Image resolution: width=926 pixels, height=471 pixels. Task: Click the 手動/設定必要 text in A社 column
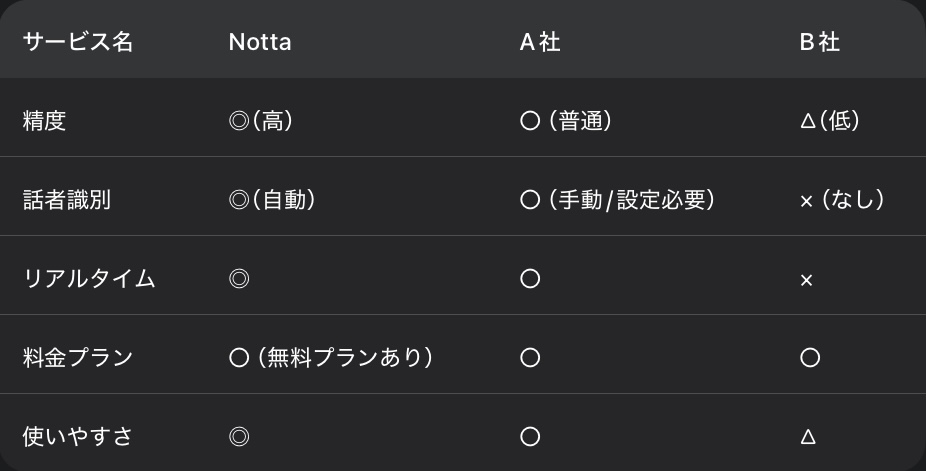pos(632,200)
